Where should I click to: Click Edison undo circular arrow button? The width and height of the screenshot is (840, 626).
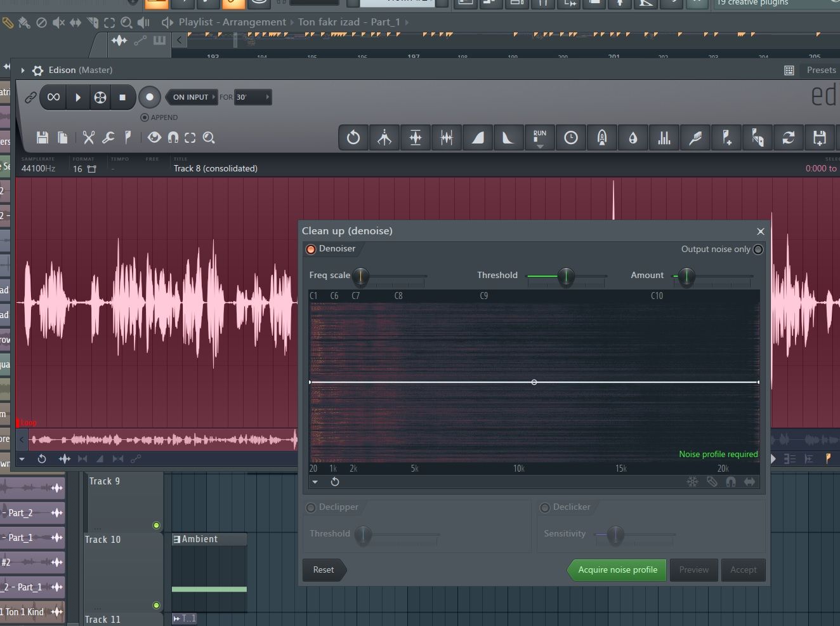(x=353, y=137)
